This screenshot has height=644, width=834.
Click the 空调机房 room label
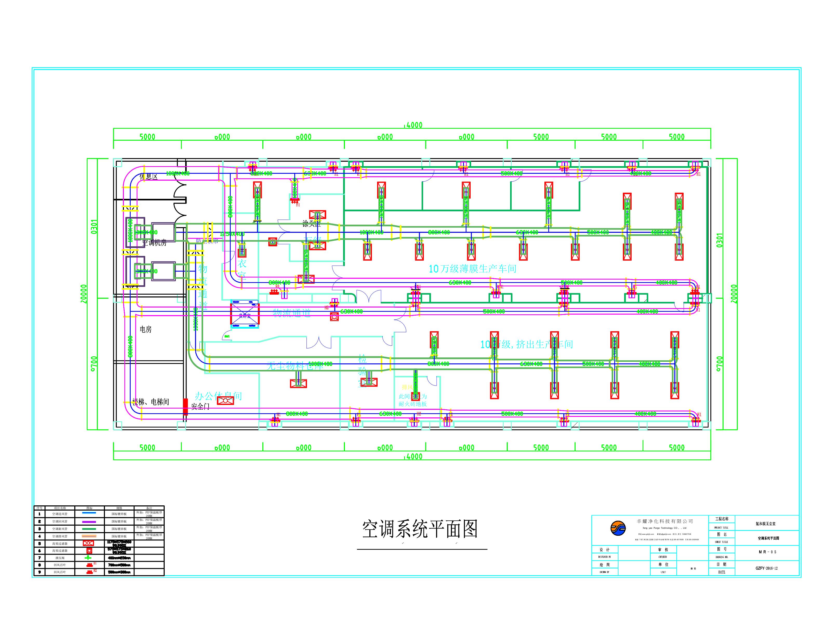[154, 243]
